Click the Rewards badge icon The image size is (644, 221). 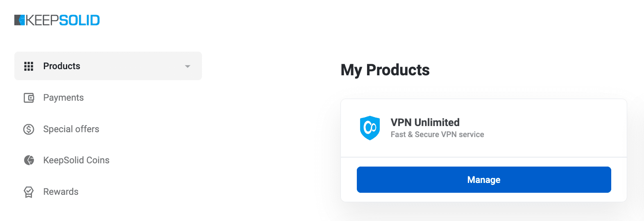tap(29, 192)
